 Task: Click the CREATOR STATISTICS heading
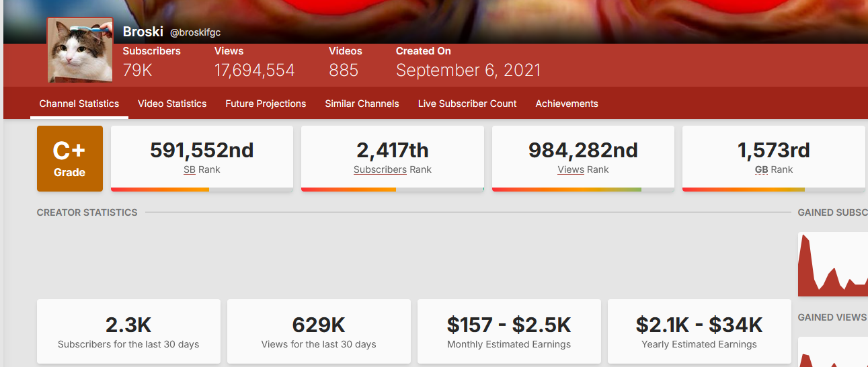pos(87,212)
